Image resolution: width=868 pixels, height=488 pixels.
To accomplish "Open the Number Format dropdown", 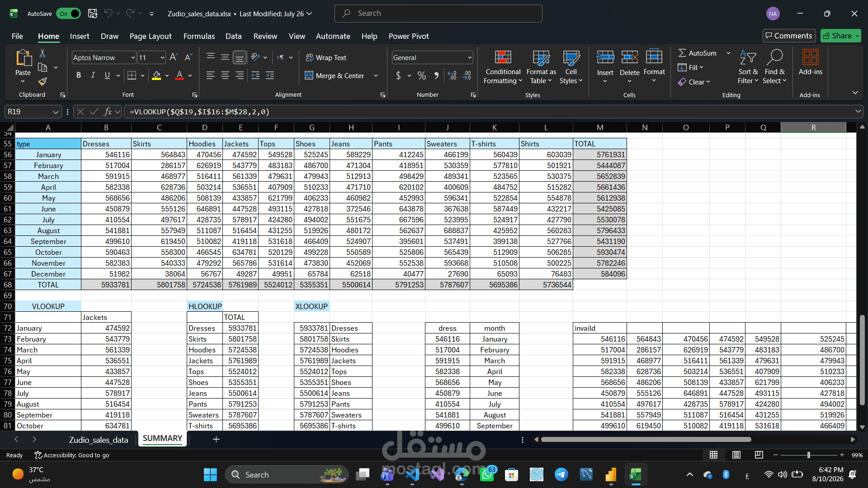I will 470,57.
